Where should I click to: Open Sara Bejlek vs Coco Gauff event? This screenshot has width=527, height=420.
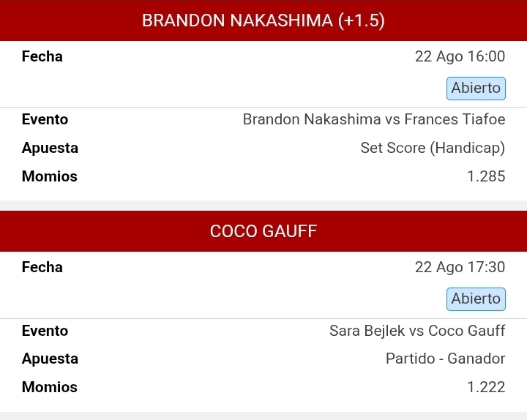(x=417, y=331)
